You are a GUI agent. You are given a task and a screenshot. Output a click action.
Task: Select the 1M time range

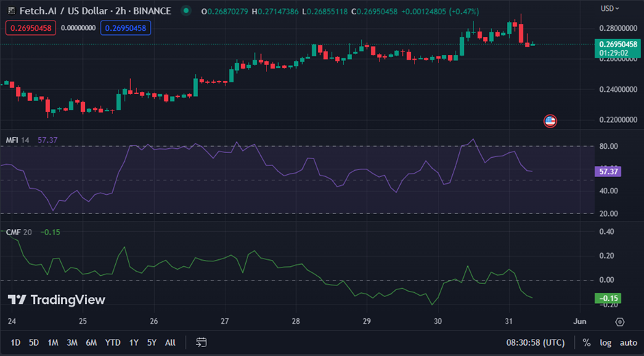pos(53,342)
